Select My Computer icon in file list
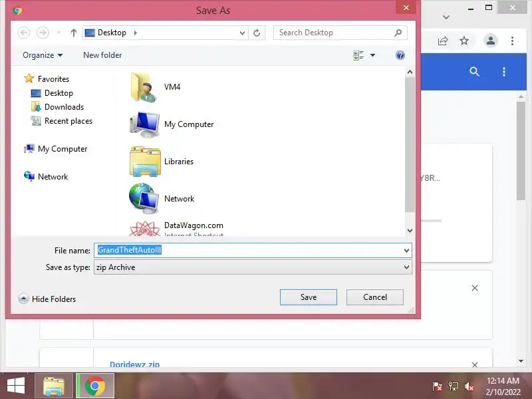This screenshot has width=532, height=399. pyautogui.click(x=145, y=124)
